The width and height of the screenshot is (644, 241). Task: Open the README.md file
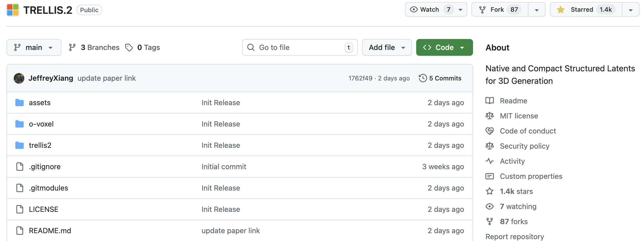(x=50, y=231)
